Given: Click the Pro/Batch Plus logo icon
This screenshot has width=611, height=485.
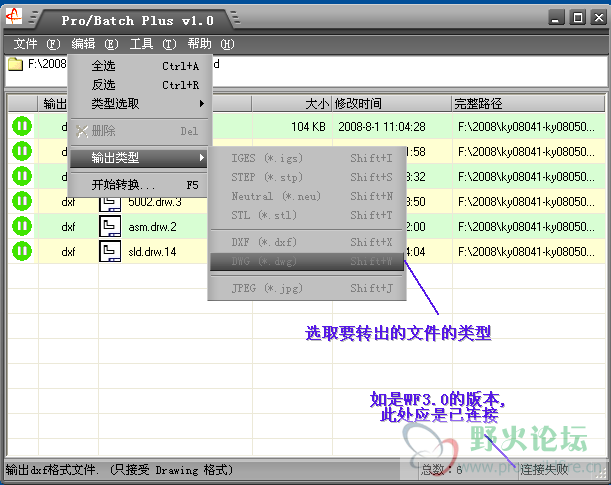Looking at the screenshot, I should tap(14, 16).
